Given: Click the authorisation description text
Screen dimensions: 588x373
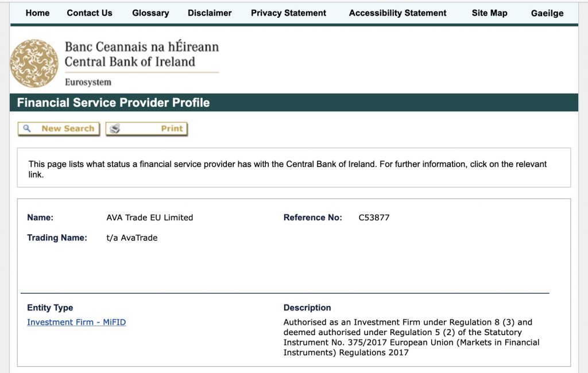Looking at the screenshot, I should [x=411, y=337].
